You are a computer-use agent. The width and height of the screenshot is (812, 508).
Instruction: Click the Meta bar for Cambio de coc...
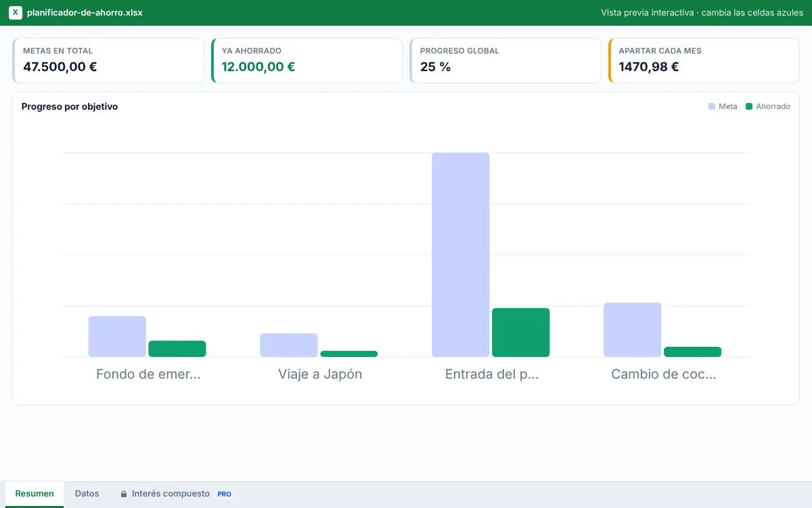click(x=633, y=330)
